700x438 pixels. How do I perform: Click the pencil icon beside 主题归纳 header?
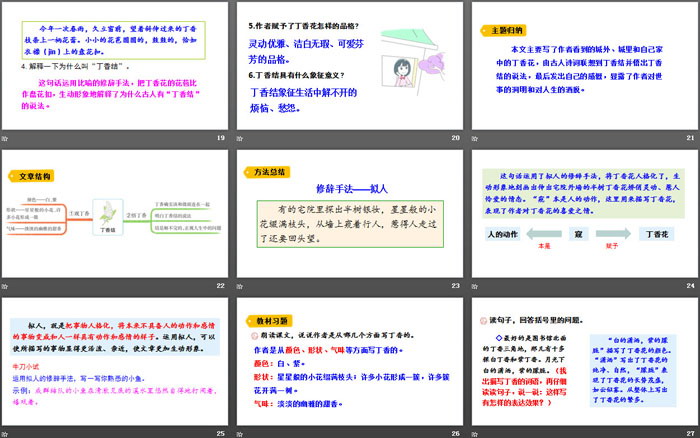481,32
